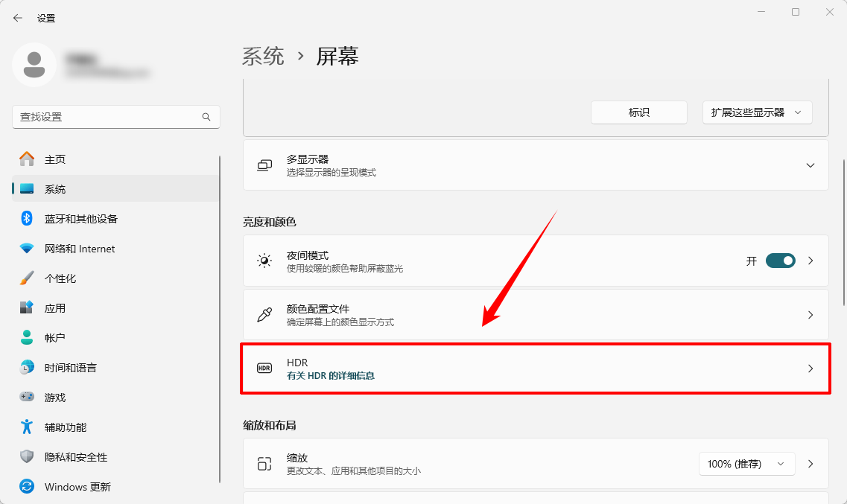
Task: Click the 辅助功能 sidebar label
Action: click(x=66, y=427)
